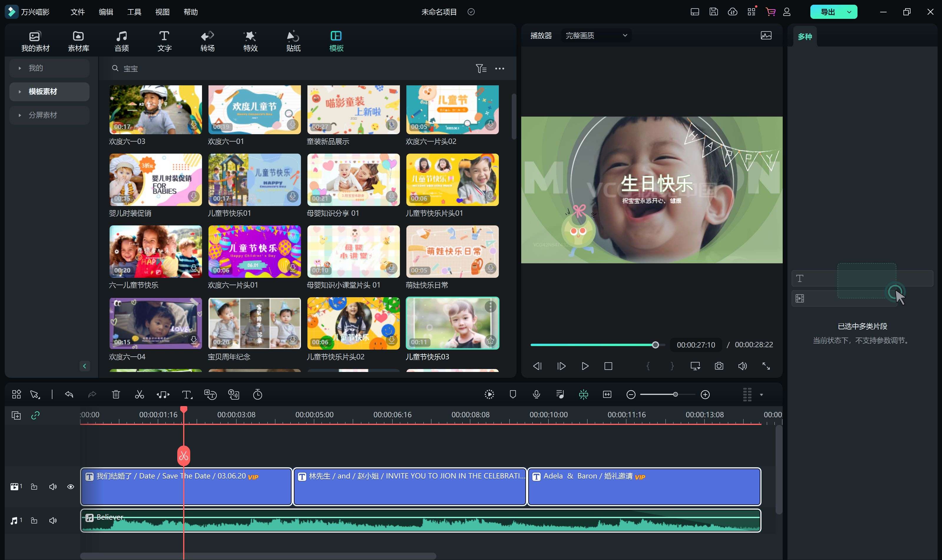The width and height of the screenshot is (942, 560).
Task: Click the delete trash icon in timeline toolbar
Action: 116,395
